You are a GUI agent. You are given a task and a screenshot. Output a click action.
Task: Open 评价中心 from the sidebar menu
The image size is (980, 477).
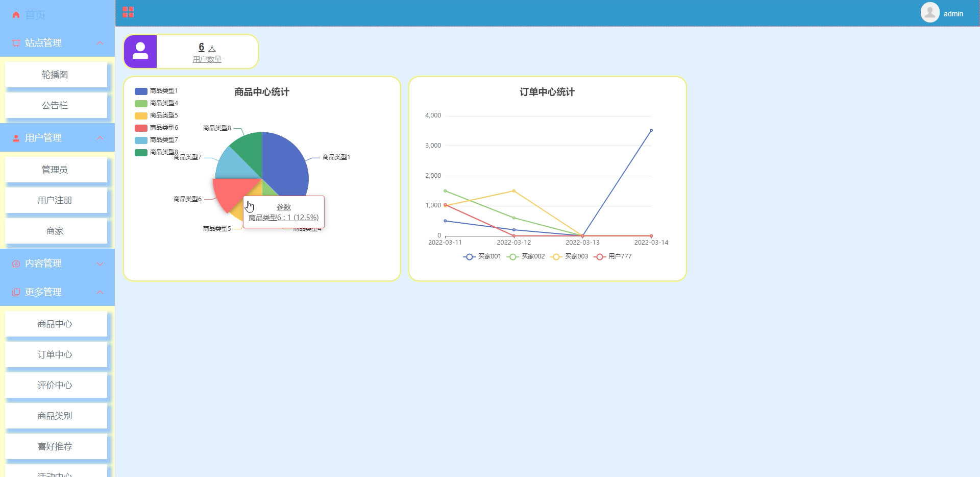point(56,385)
